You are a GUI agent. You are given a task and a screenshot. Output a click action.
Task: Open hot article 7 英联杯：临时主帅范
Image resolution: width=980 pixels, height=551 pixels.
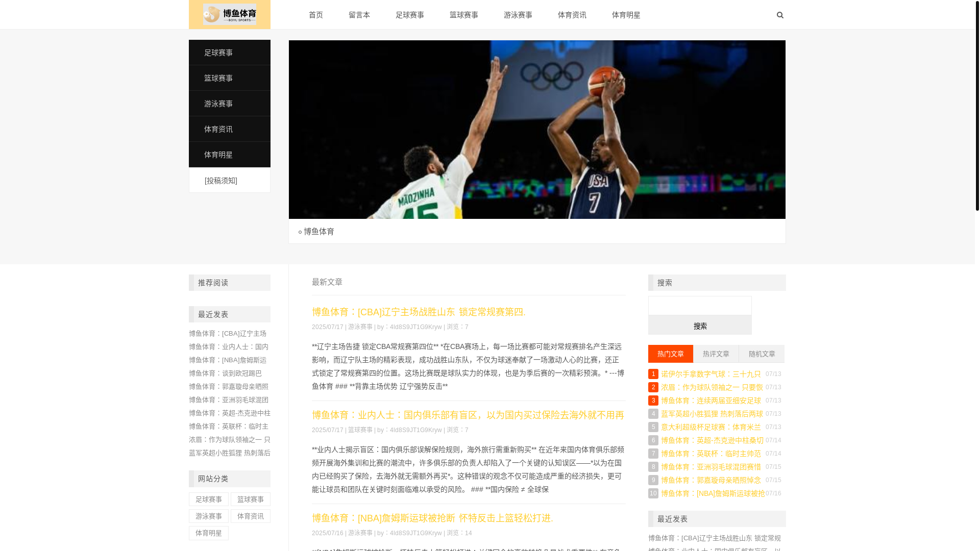(x=711, y=454)
